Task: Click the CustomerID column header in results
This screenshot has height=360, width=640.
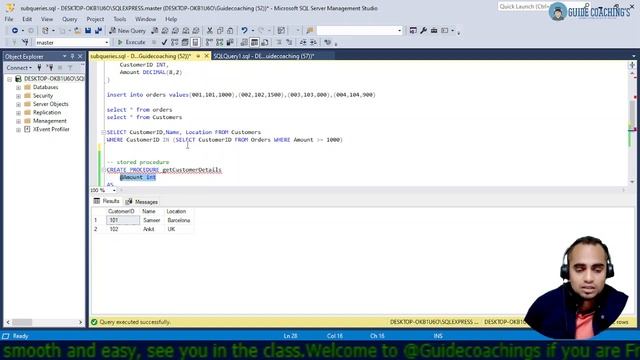Action: [x=121, y=211]
